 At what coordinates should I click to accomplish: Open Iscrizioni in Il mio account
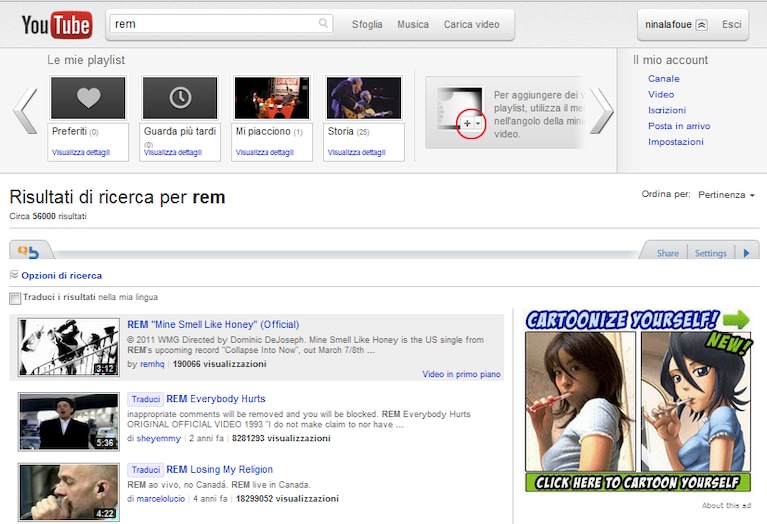[667, 110]
